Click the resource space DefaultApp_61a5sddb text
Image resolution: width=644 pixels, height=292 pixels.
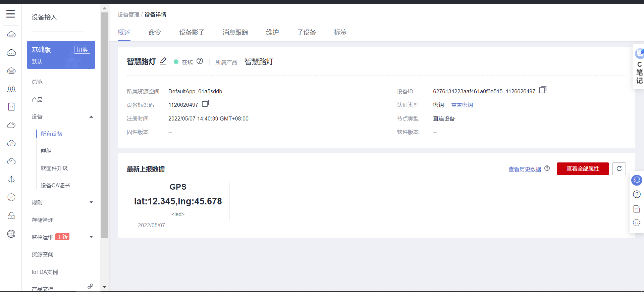pos(195,92)
